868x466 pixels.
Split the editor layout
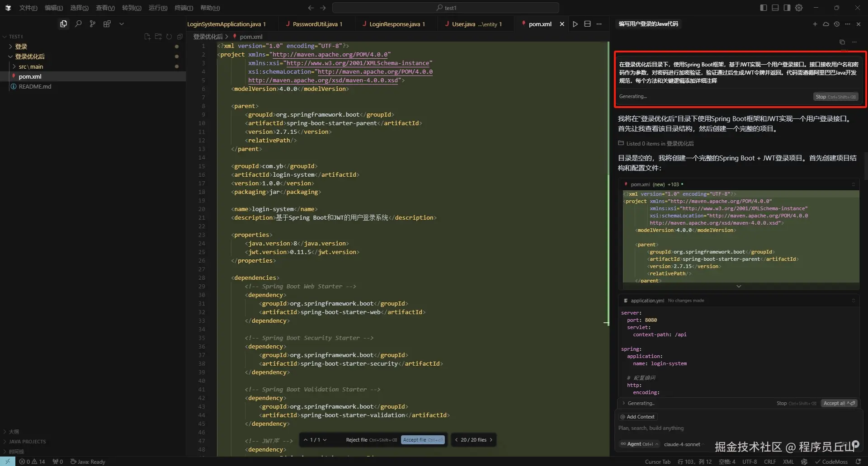pyautogui.click(x=587, y=24)
